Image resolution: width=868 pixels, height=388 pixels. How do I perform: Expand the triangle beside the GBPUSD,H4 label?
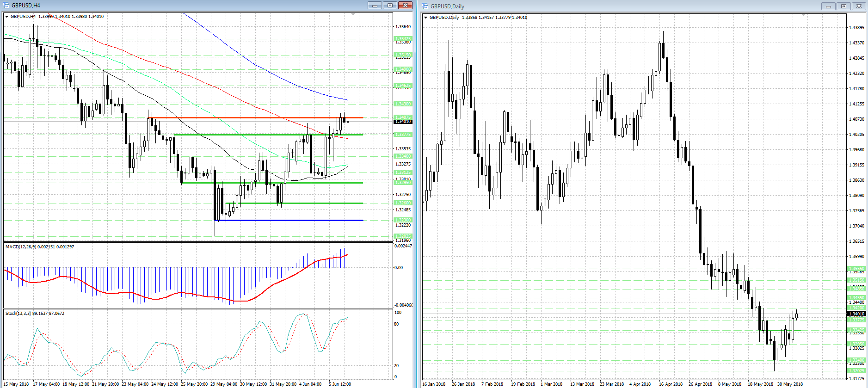click(x=7, y=17)
